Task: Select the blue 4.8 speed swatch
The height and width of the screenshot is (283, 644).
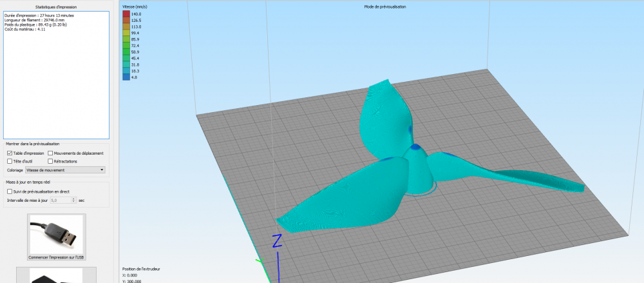Action: [126, 77]
